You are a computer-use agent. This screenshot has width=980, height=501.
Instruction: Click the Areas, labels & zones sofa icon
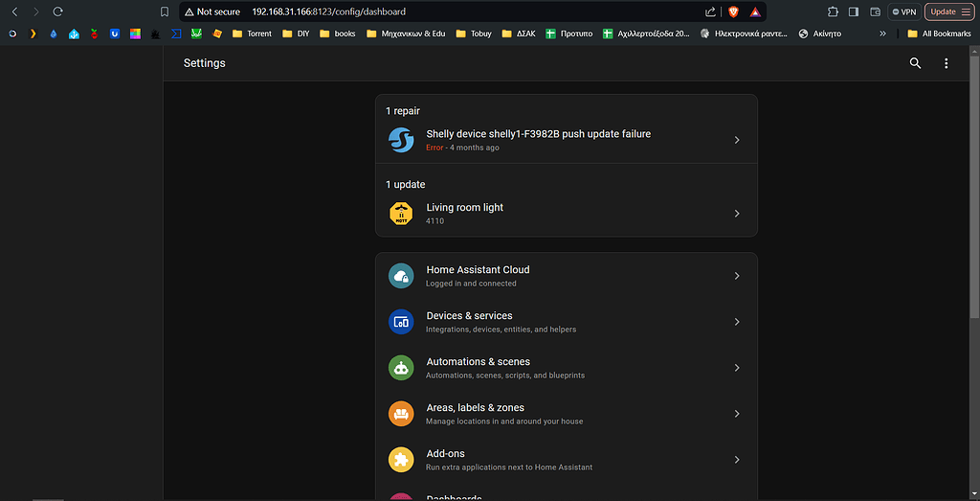tap(401, 414)
